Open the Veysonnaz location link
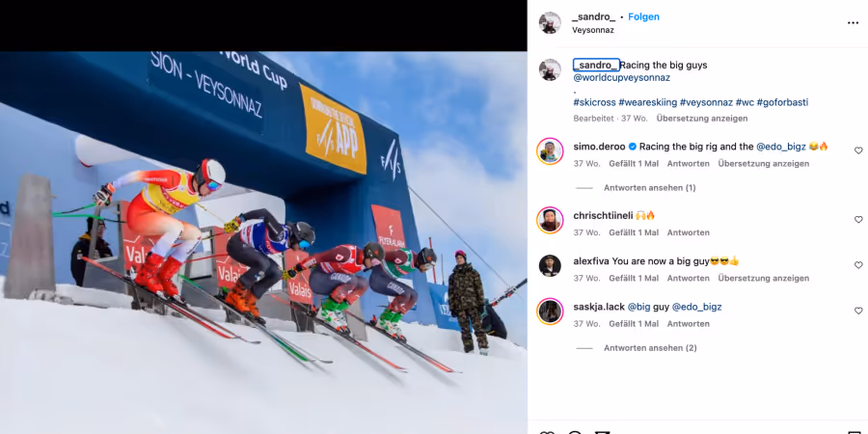Screen dimensions: 868x434 [x=593, y=31]
